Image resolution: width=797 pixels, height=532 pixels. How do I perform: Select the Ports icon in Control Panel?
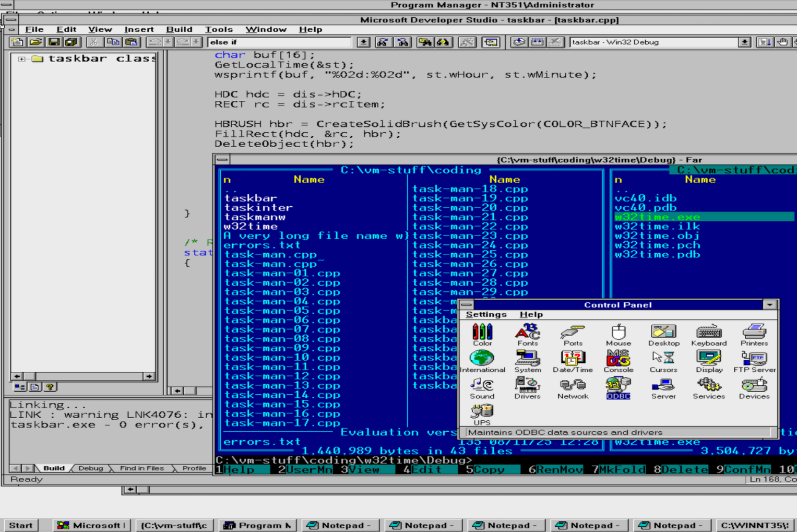(573, 335)
